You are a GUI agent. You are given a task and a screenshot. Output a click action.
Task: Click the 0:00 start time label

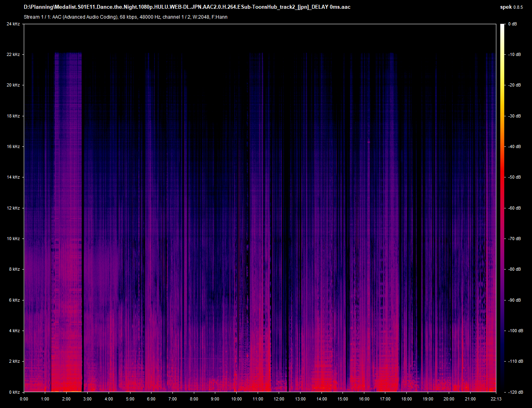[24, 399]
